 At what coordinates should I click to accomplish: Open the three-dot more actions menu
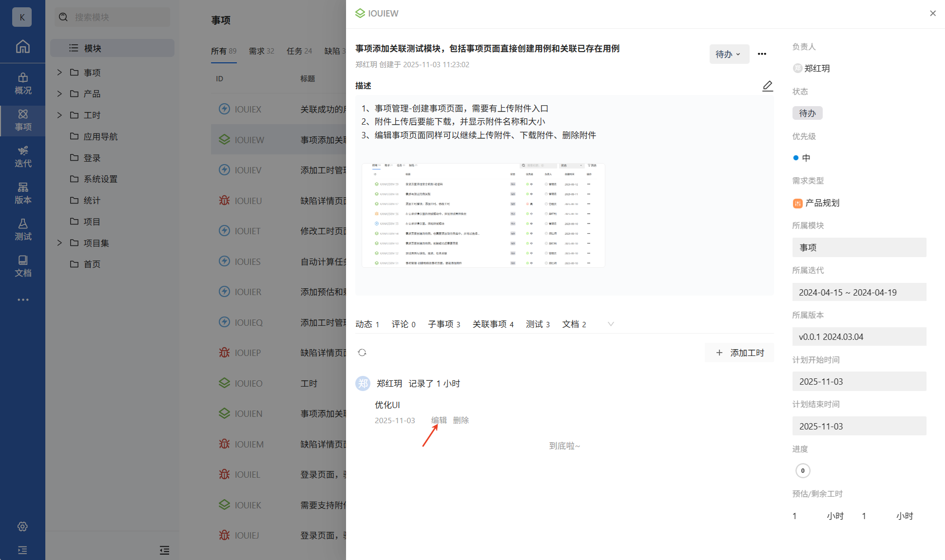point(762,54)
